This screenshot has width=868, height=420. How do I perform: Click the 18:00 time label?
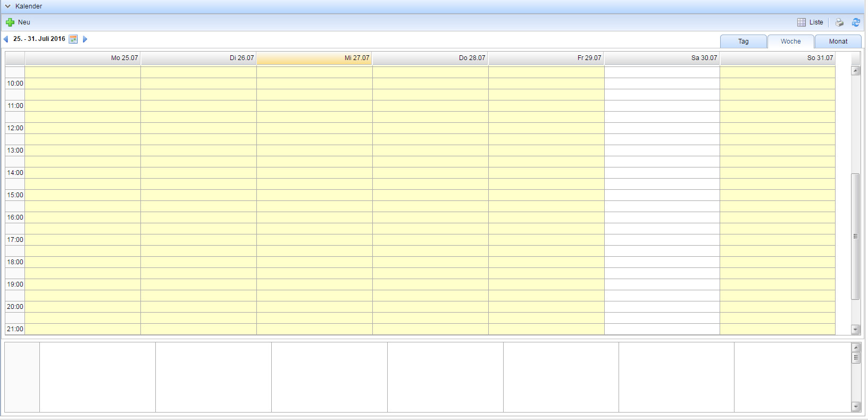coord(15,262)
